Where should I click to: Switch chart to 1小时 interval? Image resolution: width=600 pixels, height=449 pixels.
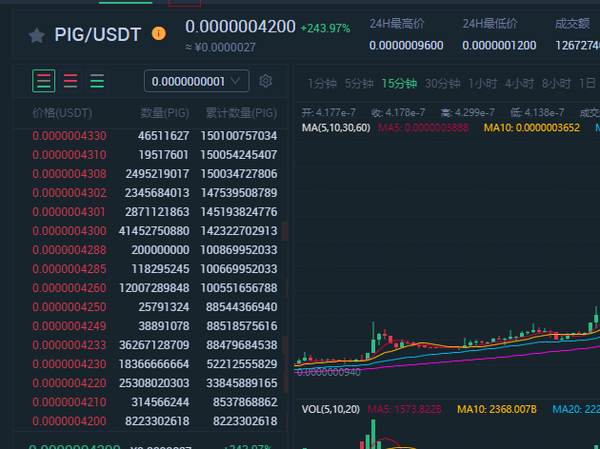click(x=482, y=84)
